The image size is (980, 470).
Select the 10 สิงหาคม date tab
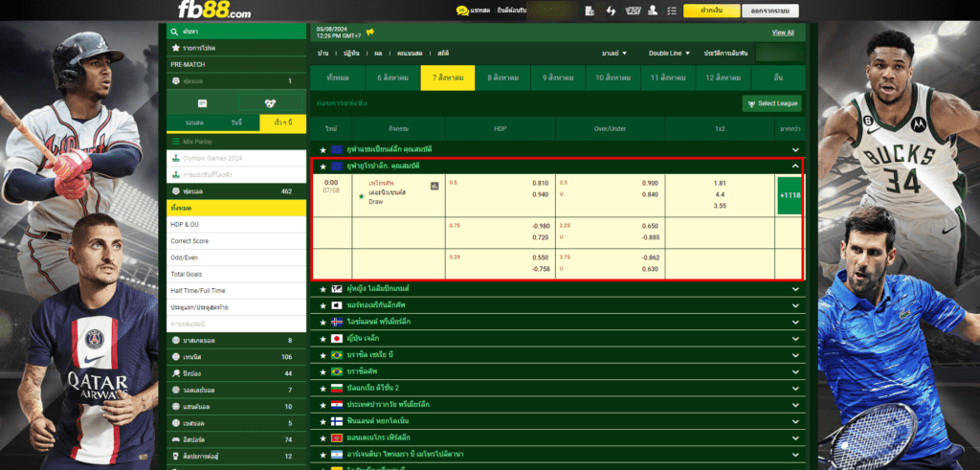[x=613, y=78]
